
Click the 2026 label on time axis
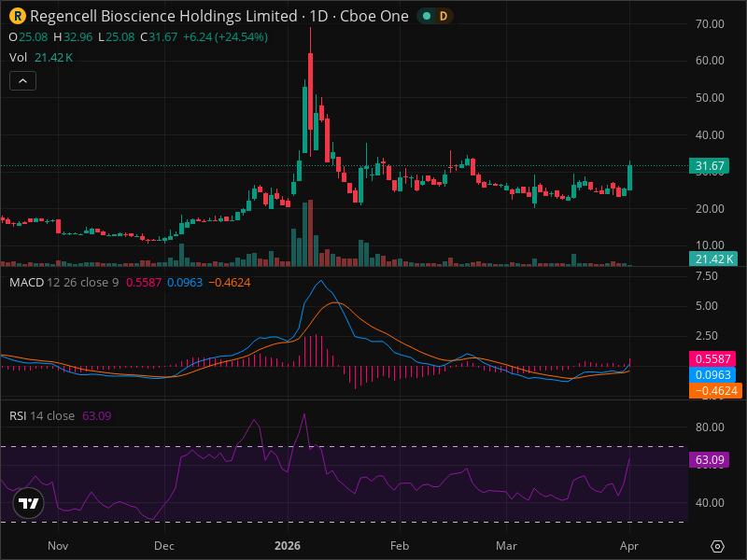click(x=288, y=546)
